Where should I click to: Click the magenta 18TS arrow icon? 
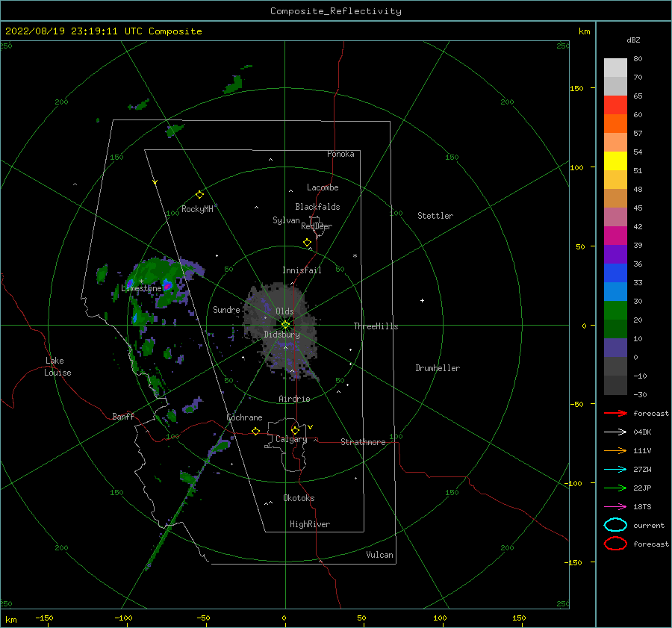[x=615, y=507]
